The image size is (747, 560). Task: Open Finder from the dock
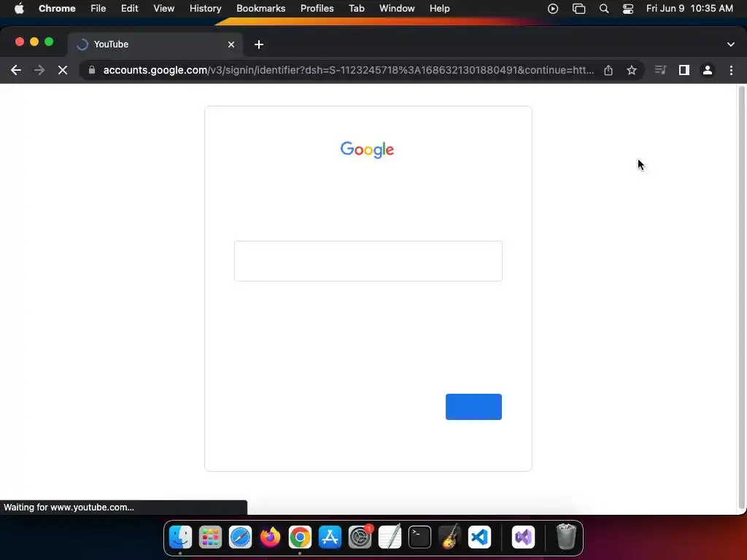181,537
